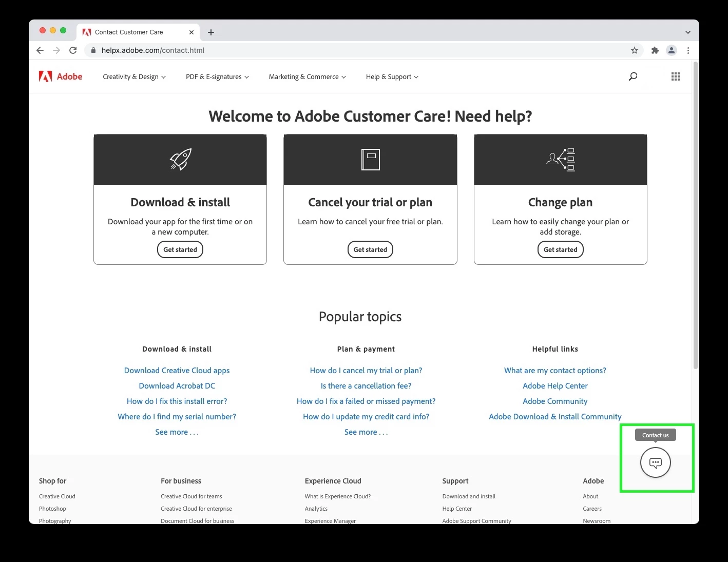The height and width of the screenshot is (562, 728).
Task: Click the Change plan diagram icon
Action: pos(561,159)
